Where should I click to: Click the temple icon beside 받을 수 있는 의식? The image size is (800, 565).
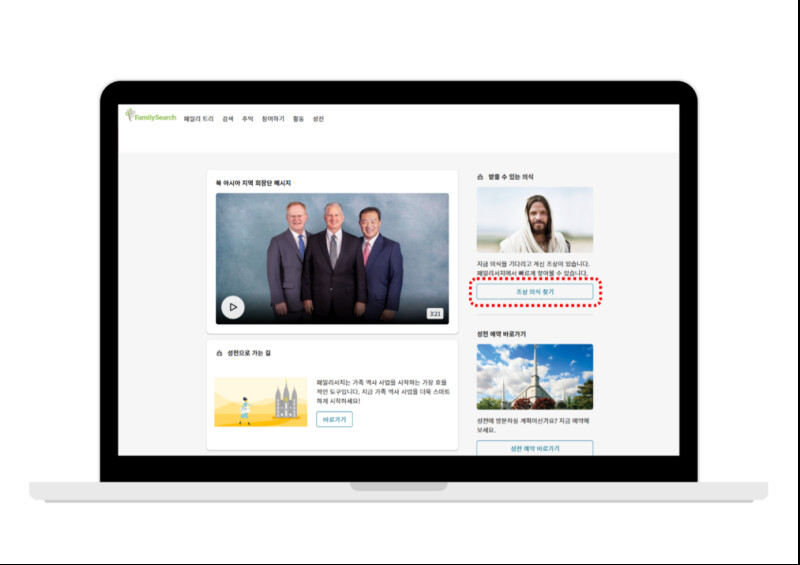coord(480,177)
